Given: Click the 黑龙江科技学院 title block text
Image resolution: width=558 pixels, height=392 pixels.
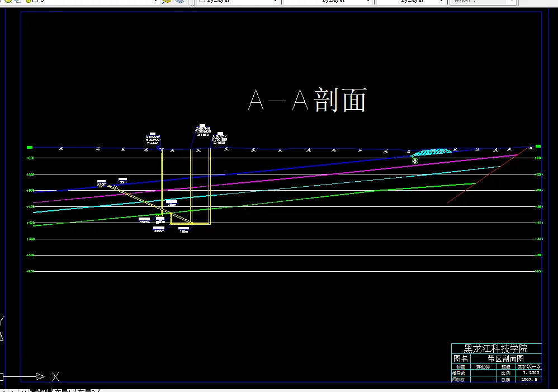Looking at the screenshot, I should coord(496,348).
